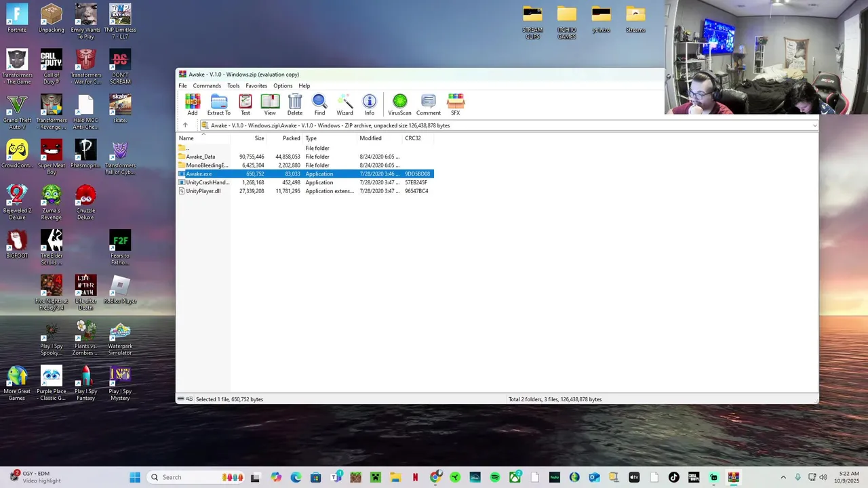Select the UnityPlayer.dll file row
This screenshot has width=868, height=488.
click(305, 191)
